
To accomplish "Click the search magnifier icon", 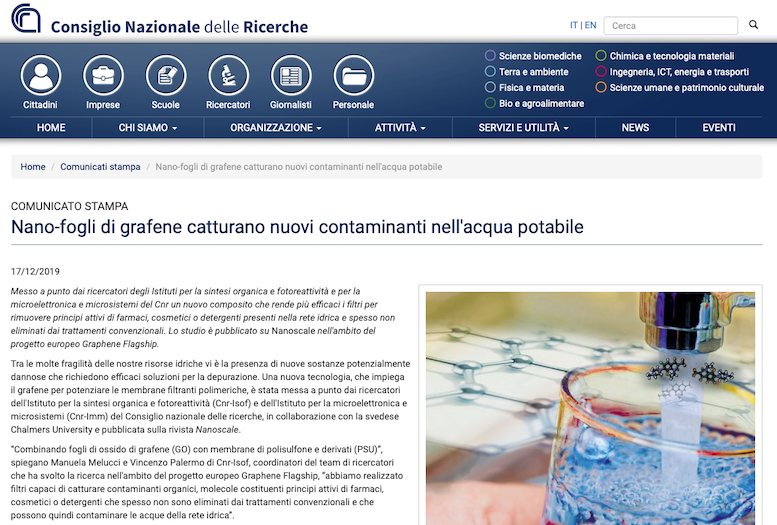I will [x=753, y=25].
